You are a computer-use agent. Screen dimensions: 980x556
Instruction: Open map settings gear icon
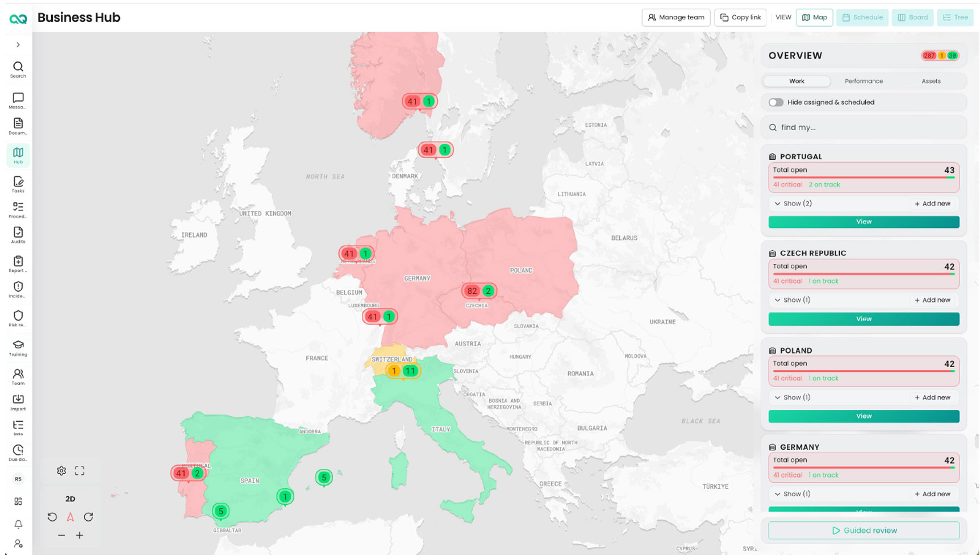click(x=61, y=471)
